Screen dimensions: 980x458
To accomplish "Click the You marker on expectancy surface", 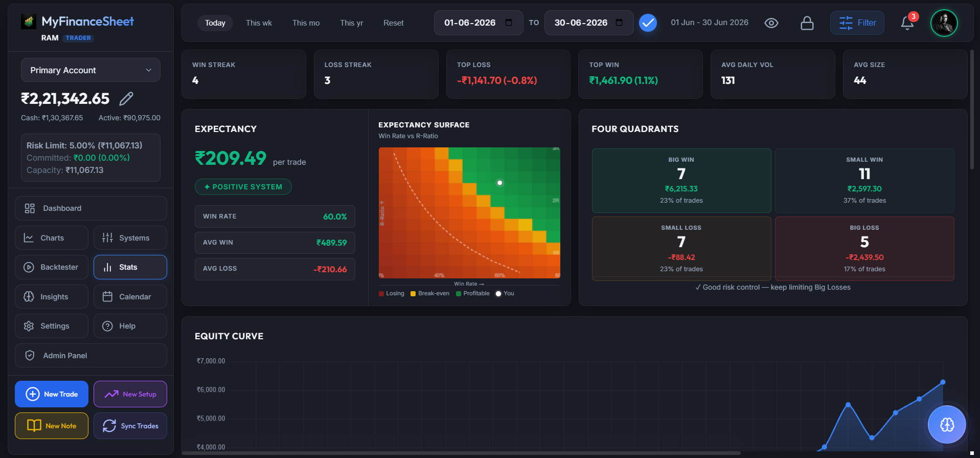I will coord(500,183).
